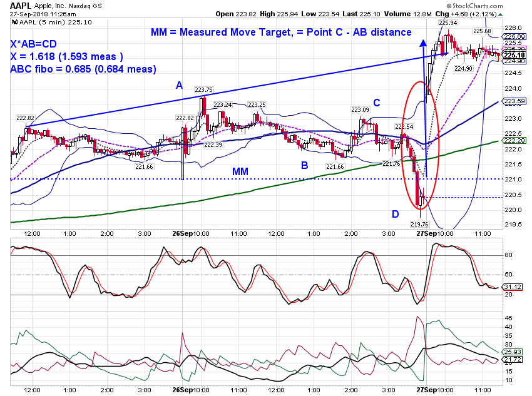Select the 27-Sep-2018 11:26am timestamp

tap(43, 14)
